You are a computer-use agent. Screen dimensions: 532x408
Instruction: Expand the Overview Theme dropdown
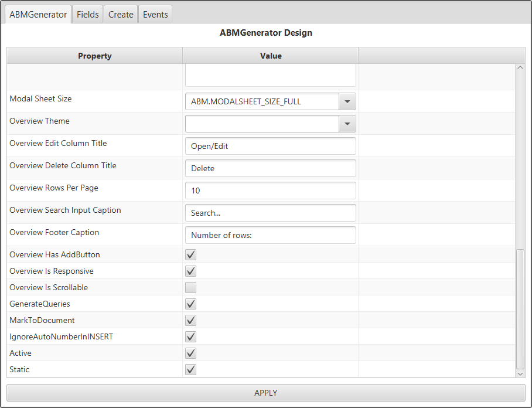(x=347, y=124)
